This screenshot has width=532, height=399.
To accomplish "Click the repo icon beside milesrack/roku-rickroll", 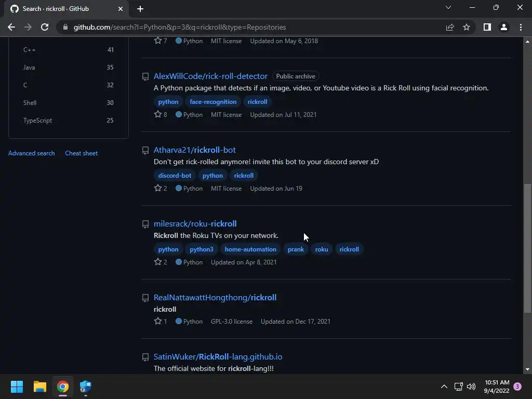I will (x=145, y=224).
